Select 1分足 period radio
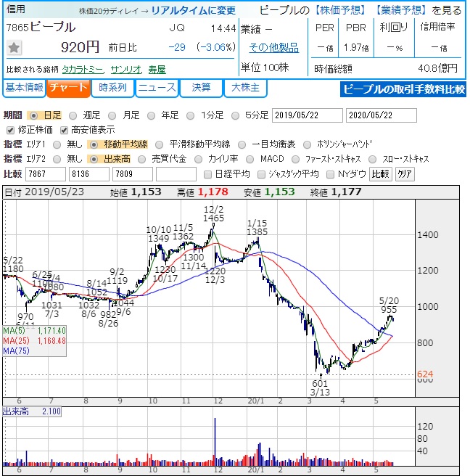This screenshot has width=470, height=476. pos(190,115)
